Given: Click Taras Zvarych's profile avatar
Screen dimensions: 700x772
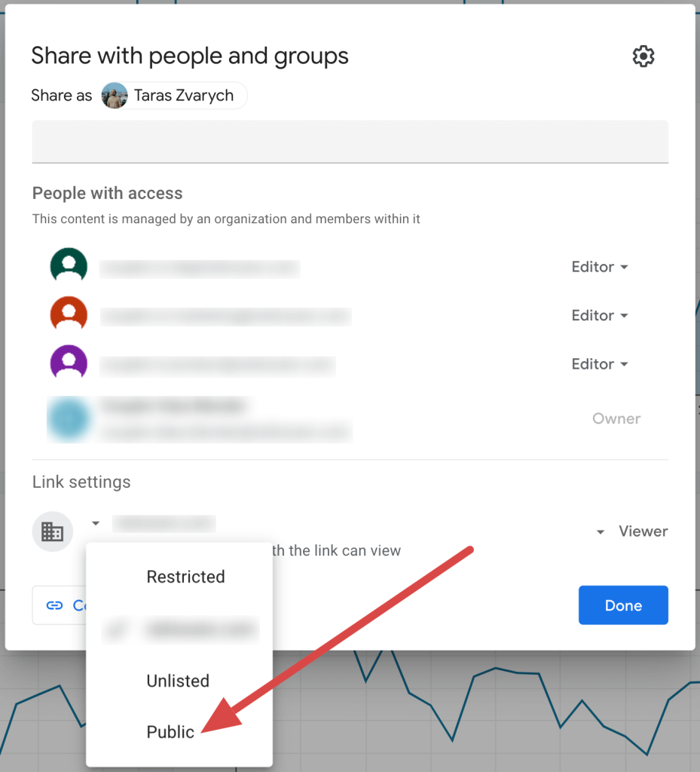Looking at the screenshot, I should [114, 96].
